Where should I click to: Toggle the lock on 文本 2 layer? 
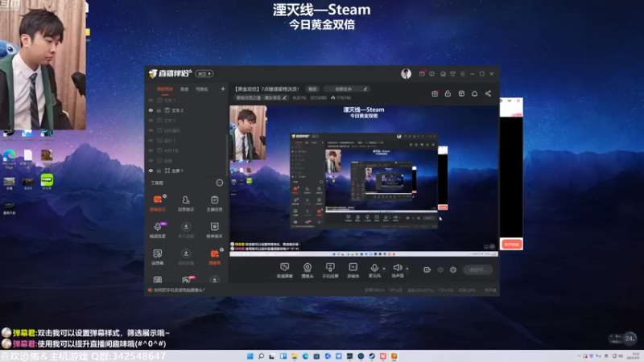tap(159, 110)
